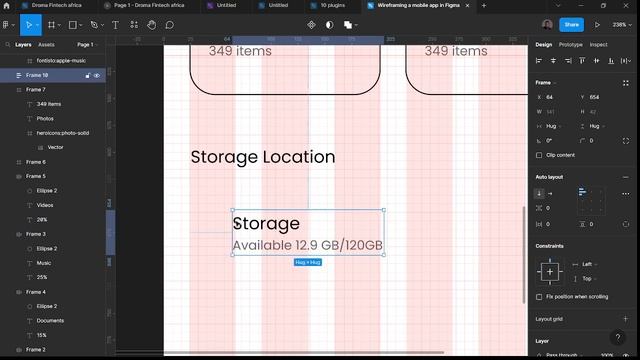Click the layers search icon
640x360 pixels.
point(8,44)
